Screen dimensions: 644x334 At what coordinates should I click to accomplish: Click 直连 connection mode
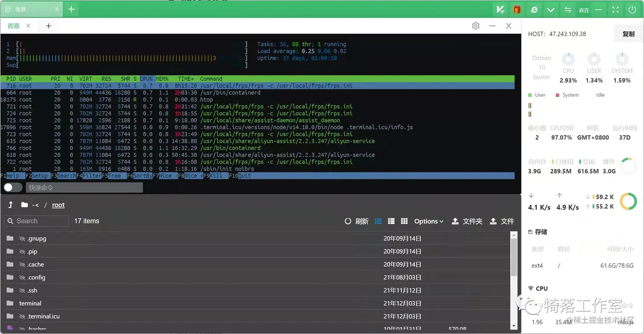[x=584, y=10]
